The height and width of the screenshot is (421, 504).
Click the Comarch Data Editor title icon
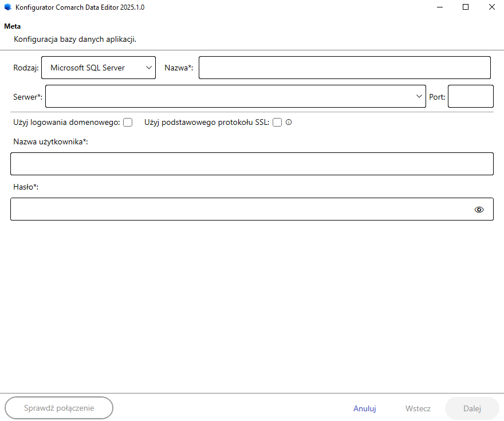[x=7, y=7]
